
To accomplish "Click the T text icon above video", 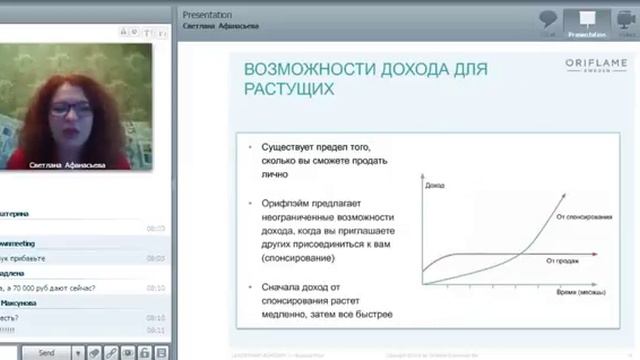I will click(x=147, y=33).
